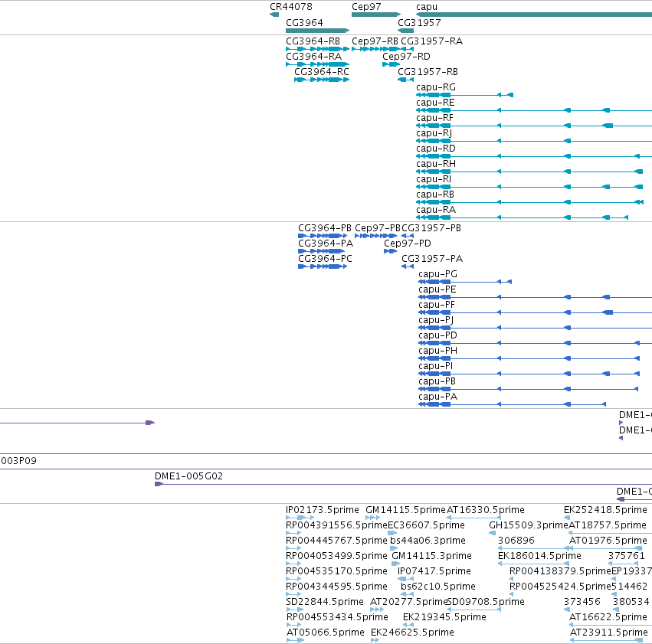Choose the capu-PA protein
This screenshot has height=644, width=652.
513,404
